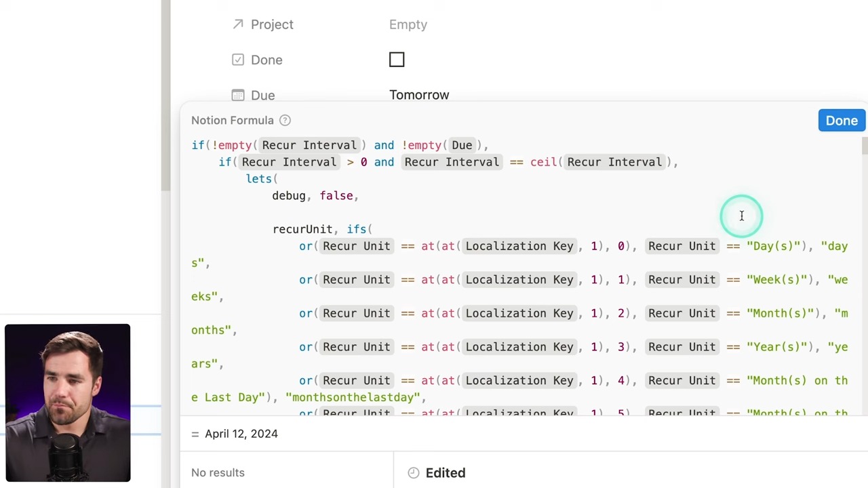Click the Done property label
The image size is (868, 488).
(x=267, y=60)
